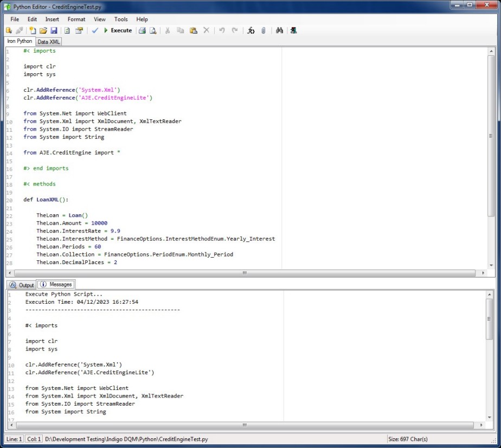The width and height of the screenshot is (501, 448).
Task: Open the File menu
Action: tap(15, 19)
